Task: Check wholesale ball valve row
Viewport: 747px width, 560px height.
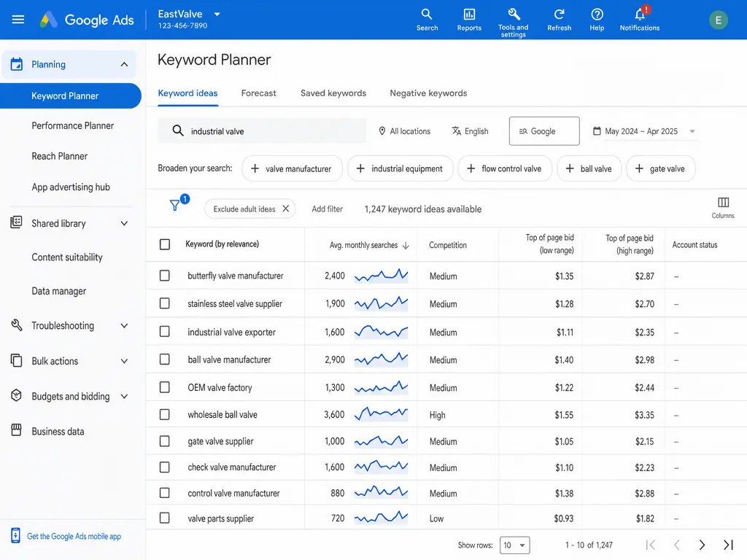Action: click(165, 414)
